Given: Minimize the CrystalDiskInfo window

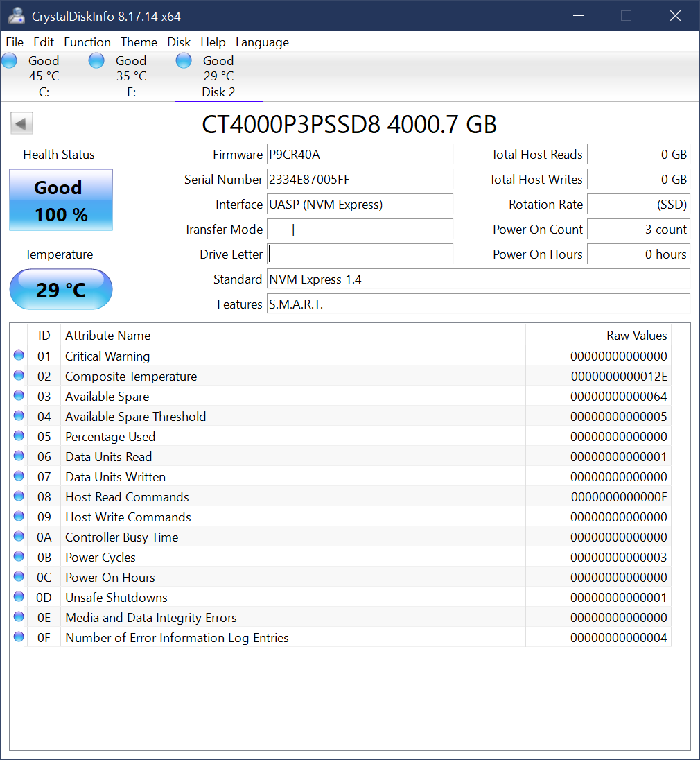Looking at the screenshot, I should [579, 15].
